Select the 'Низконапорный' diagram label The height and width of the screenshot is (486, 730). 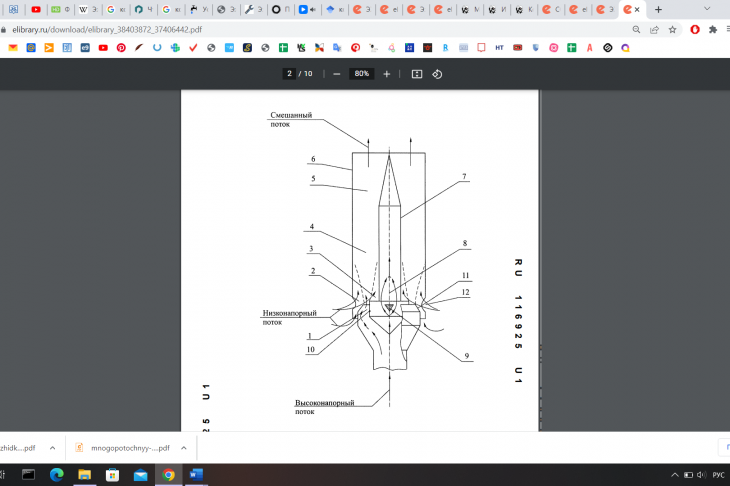[x=290, y=313]
